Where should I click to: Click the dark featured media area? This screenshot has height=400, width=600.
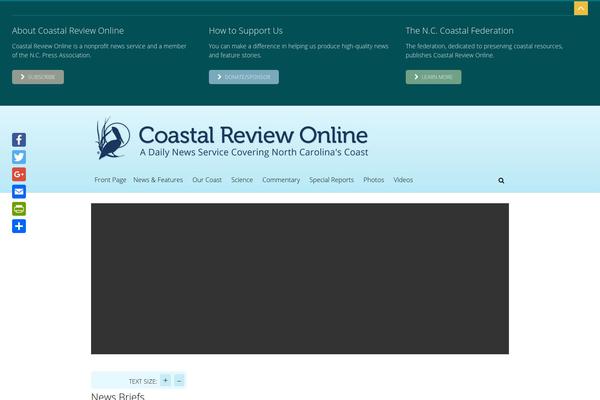[300, 279]
